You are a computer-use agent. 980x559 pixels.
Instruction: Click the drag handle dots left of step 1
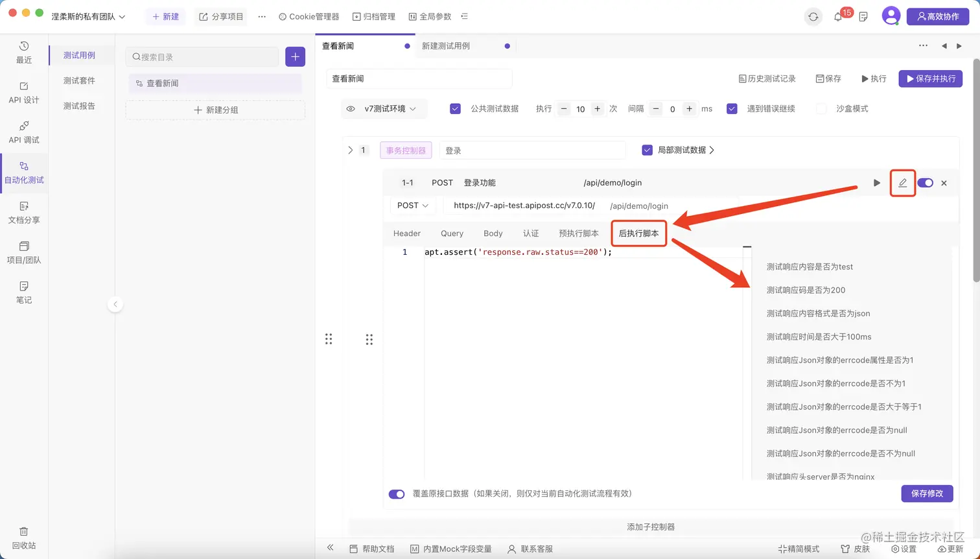coord(329,339)
